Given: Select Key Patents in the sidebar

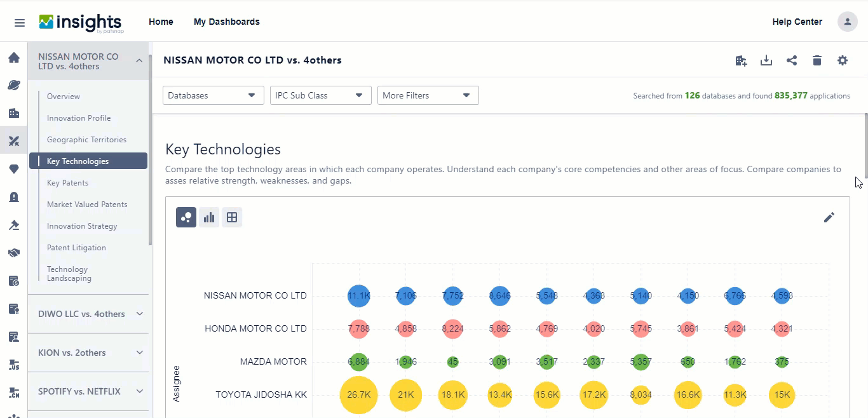Looking at the screenshot, I should [67, 182].
